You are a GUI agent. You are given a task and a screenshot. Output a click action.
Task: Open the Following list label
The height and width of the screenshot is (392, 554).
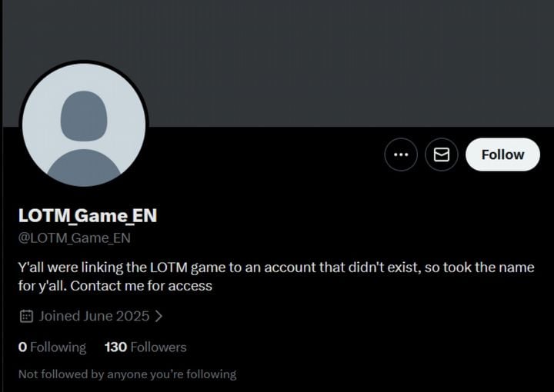click(x=58, y=347)
